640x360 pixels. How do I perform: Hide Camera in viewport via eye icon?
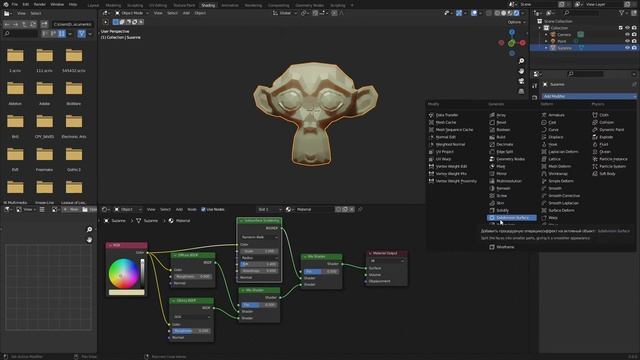pos(627,35)
